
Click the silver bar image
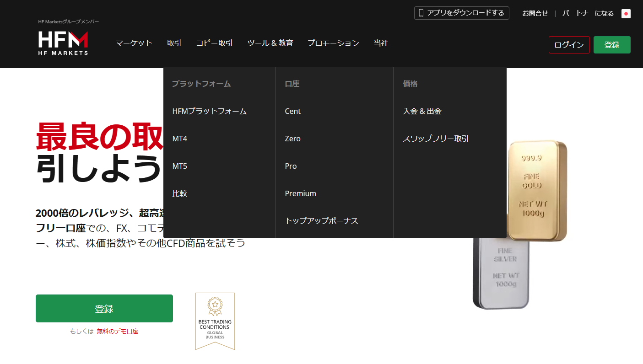[501, 273]
